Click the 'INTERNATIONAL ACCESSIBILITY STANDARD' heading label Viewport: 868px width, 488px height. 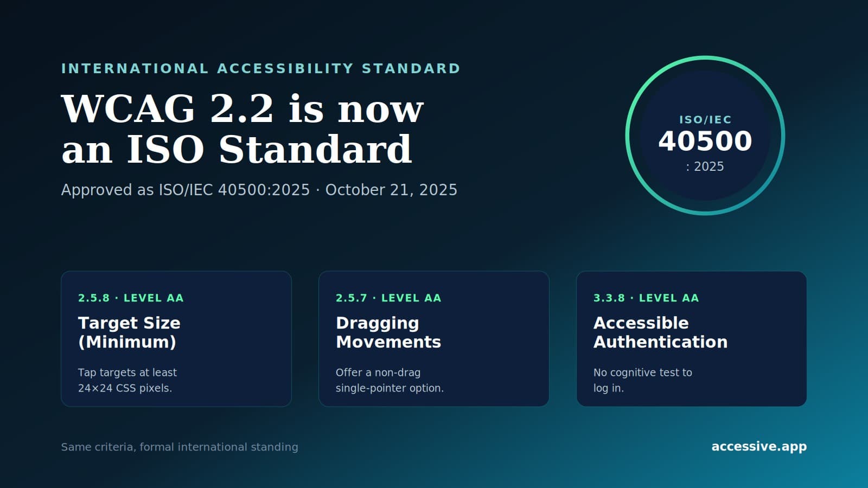260,69
